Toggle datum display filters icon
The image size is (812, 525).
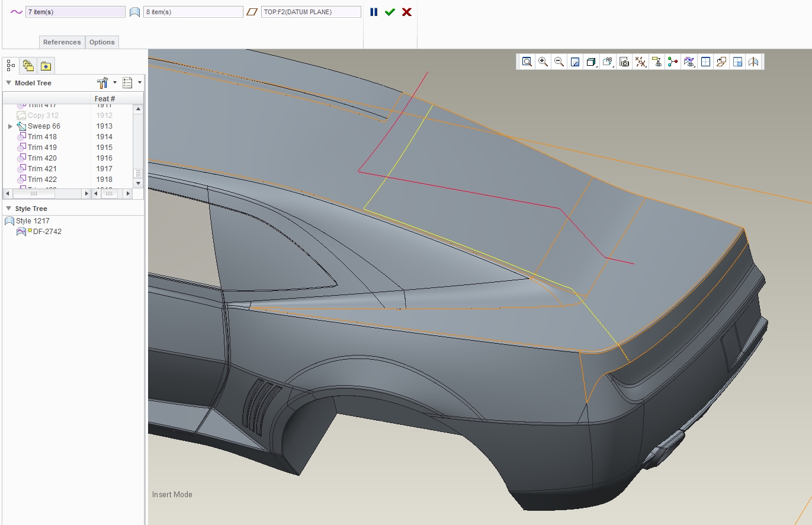coord(640,62)
